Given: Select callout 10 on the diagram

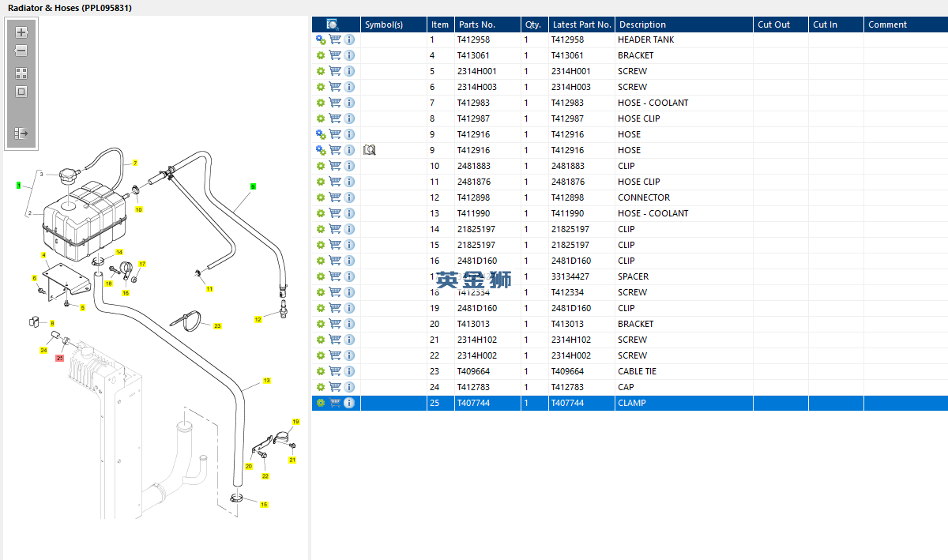Looking at the screenshot, I should coord(138,209).
